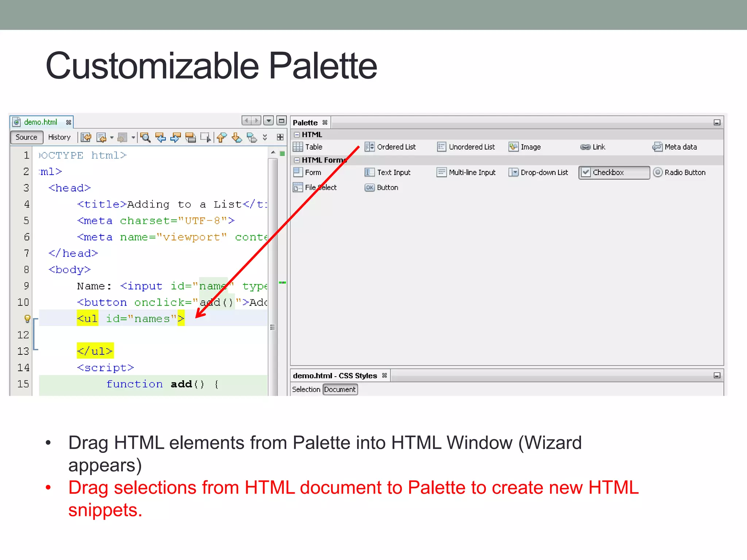Click the Back navigation toolbar icon
The width and height of the screenshot is (747, 560).
tap(101, 137)
